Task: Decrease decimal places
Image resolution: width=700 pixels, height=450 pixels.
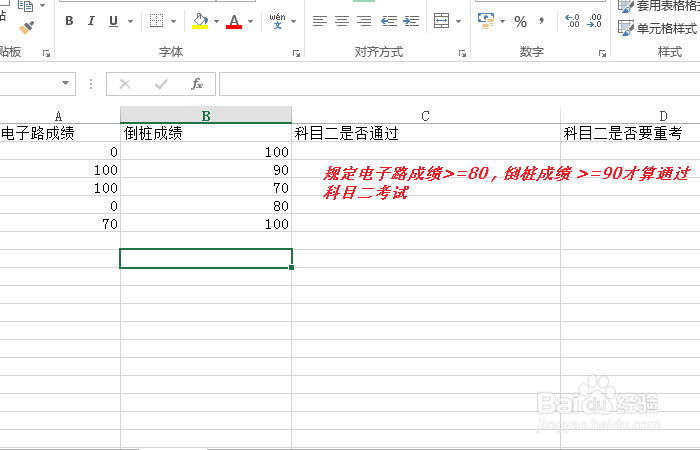Action: click(595, 21)
